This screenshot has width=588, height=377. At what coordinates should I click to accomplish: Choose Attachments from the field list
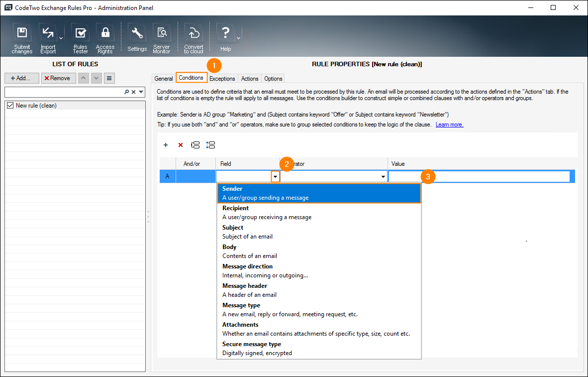pos(319,329)
